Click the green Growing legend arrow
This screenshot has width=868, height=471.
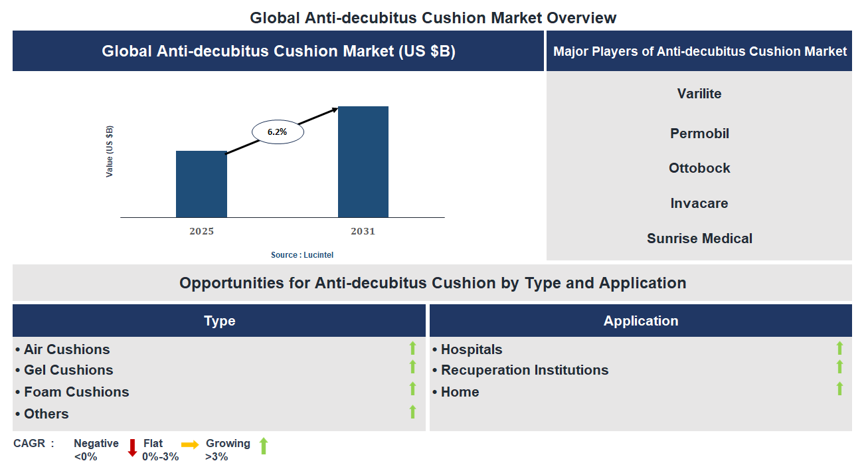263,446
